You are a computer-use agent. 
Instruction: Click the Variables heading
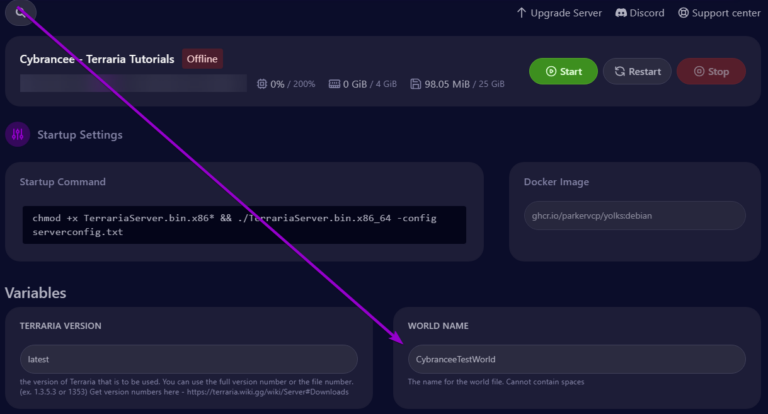pyautogui.click(x=36, y=293)
